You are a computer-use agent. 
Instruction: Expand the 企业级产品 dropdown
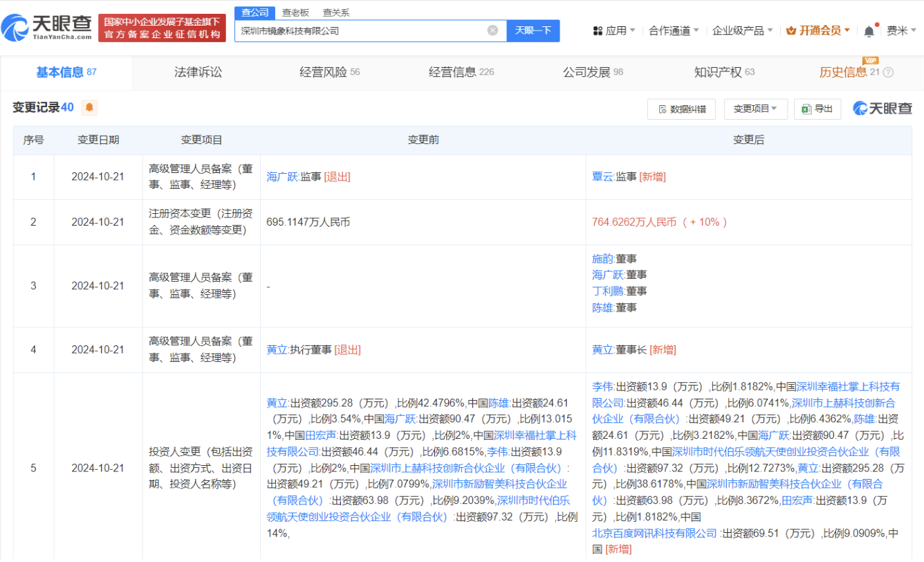point(742,30)
